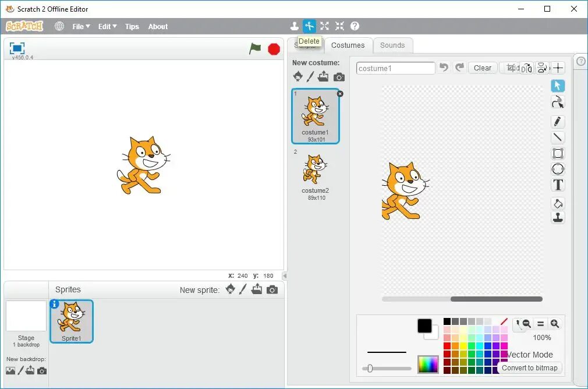This screenshot has height=389, width=588.
Task: Paint a new costume
Action: click(310, 76)
